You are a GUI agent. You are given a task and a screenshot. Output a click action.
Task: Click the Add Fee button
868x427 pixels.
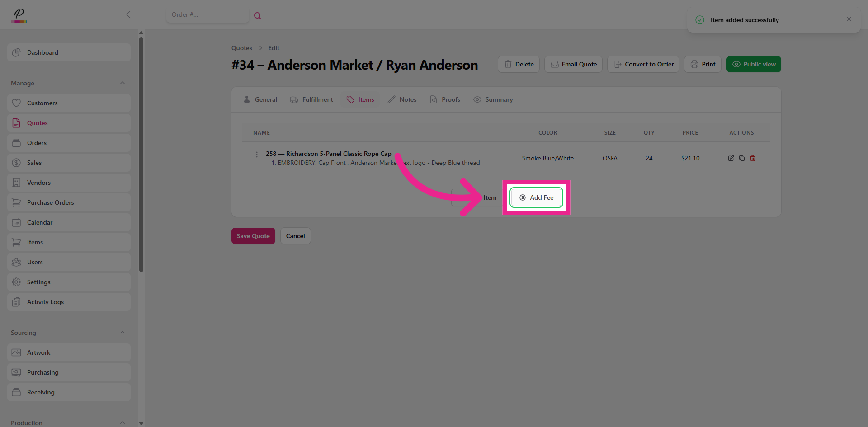(536, 197)
